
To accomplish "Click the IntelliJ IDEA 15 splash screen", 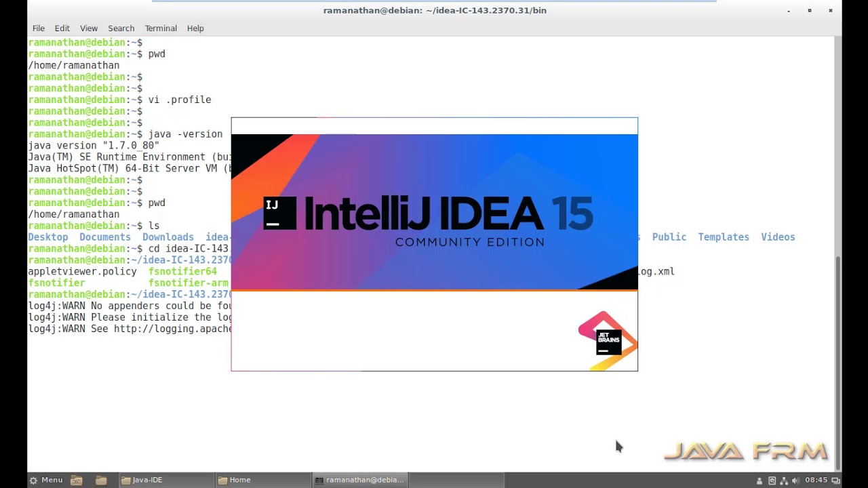I will [x=434, y=244].
